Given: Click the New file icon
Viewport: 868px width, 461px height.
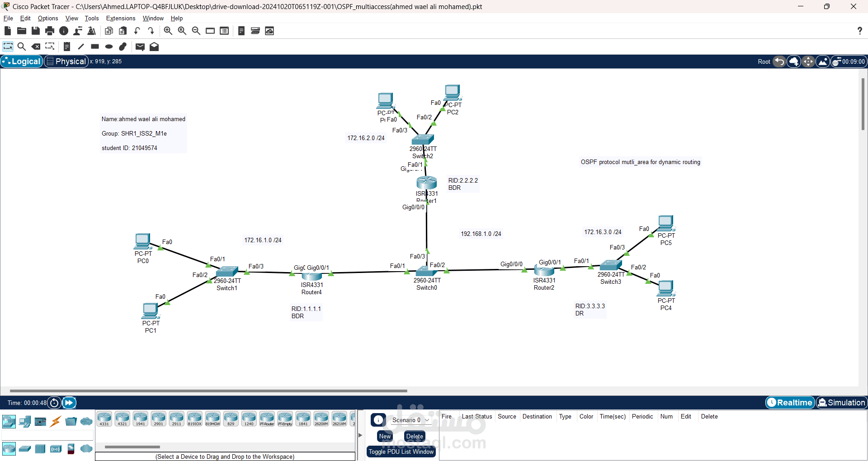Looking at the screenshot, I should click(7, 31).
